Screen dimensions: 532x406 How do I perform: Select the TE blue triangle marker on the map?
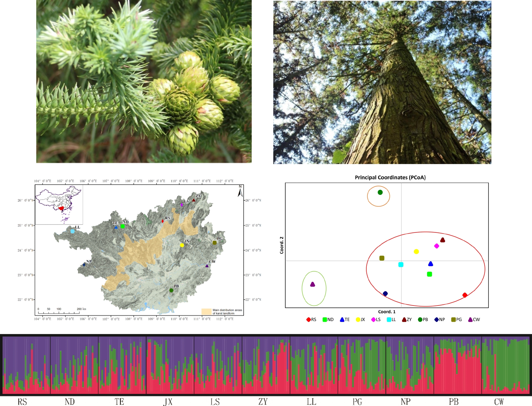click(x=116, y=227)
